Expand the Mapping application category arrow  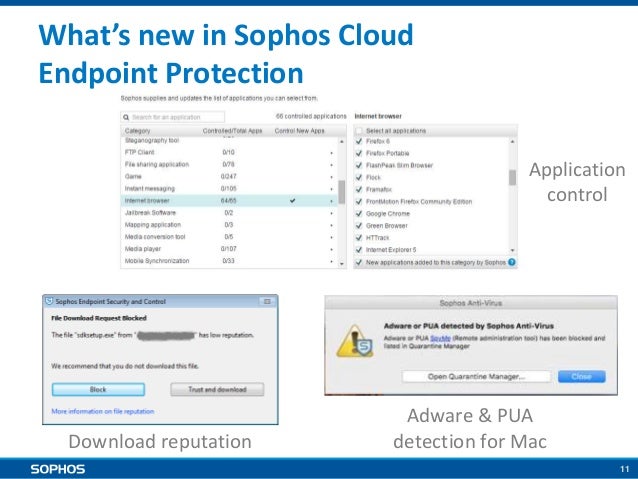coord(332,225)
